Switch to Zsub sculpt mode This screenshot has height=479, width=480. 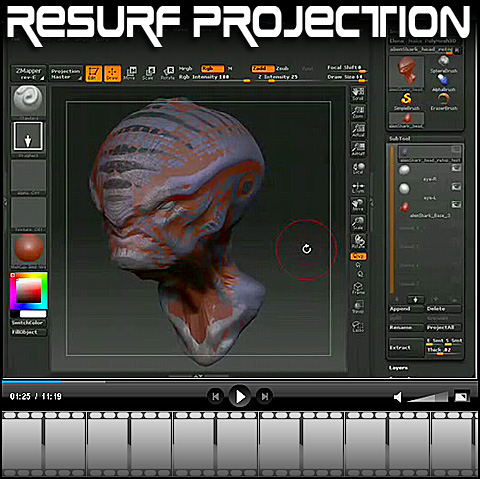[x=282, y=69]
